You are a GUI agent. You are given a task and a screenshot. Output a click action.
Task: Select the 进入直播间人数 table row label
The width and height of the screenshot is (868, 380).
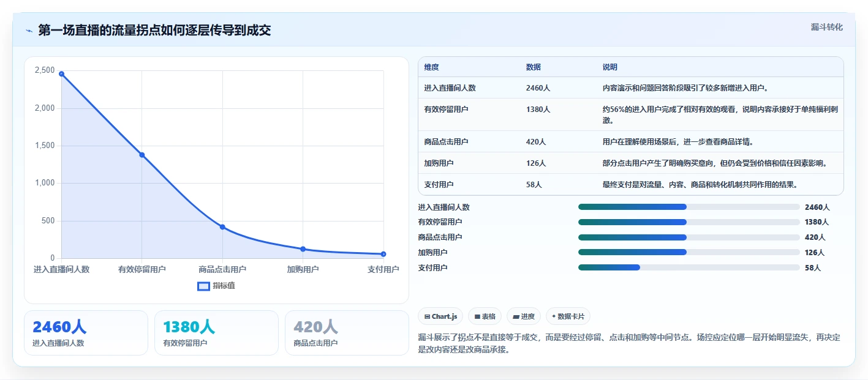point(450,88)
